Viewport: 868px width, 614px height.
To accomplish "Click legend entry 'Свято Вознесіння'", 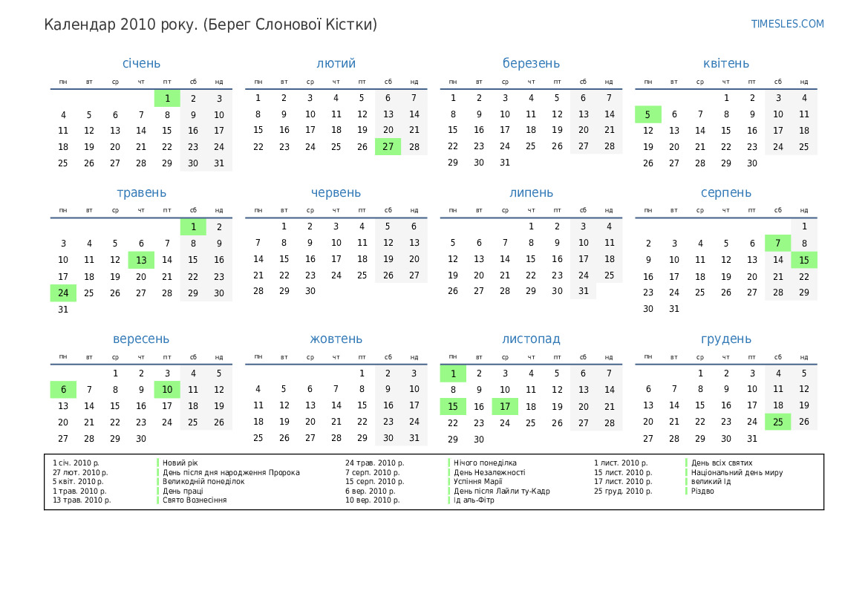I will (195, 500).
